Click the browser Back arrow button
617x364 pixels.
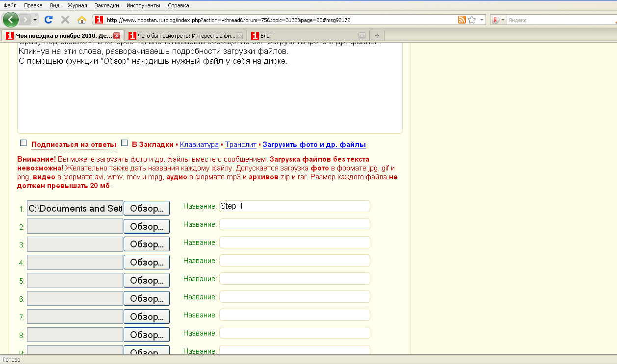point(11,20)
